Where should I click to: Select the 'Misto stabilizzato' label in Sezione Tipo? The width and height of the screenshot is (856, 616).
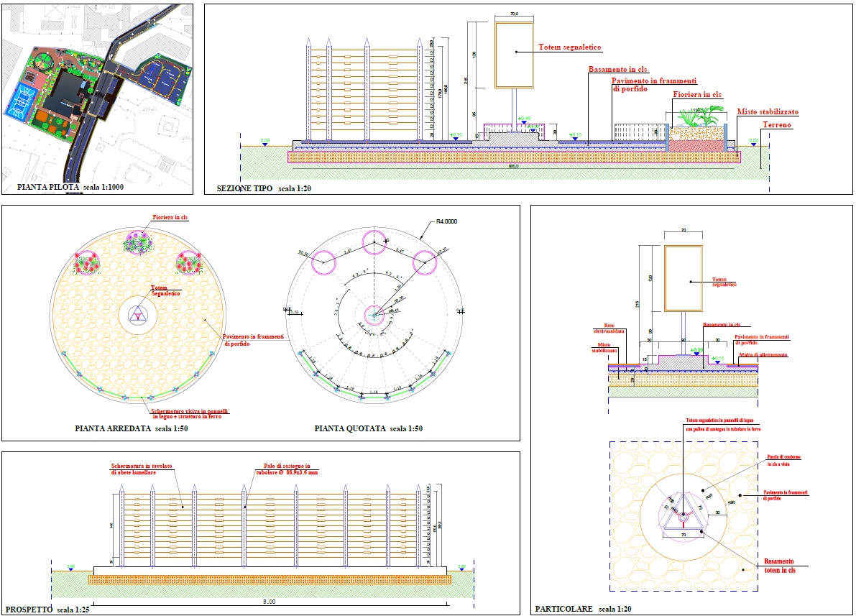pyautogui.click(x=767, y=112)
